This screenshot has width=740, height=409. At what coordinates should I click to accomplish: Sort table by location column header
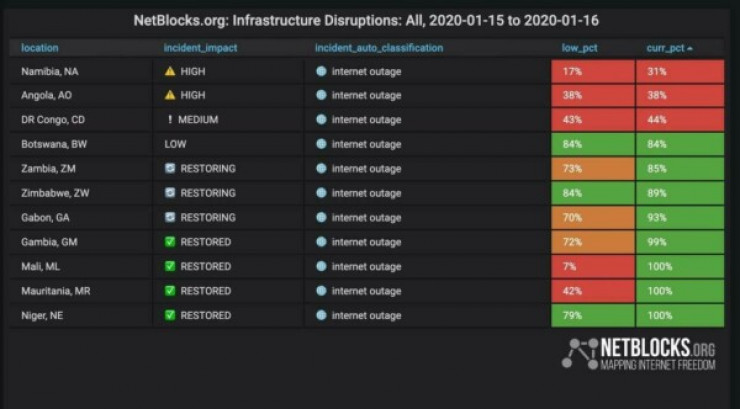click(40, 47)
